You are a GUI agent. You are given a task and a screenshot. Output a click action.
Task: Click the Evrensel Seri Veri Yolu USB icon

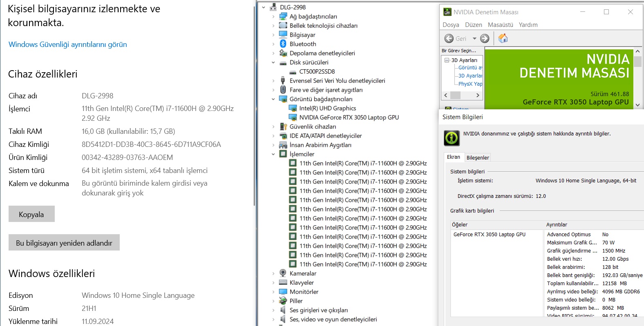tap(283, 80)
